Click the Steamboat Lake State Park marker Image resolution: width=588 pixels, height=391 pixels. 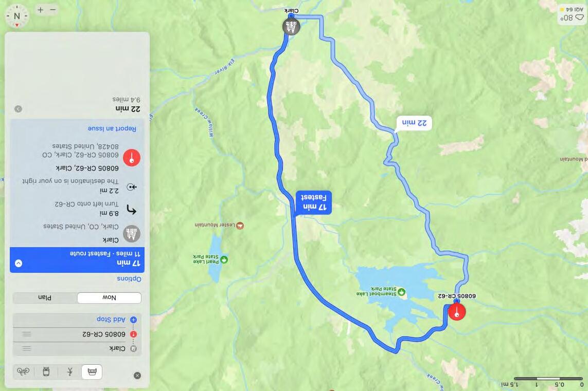[x=402, y=292]
